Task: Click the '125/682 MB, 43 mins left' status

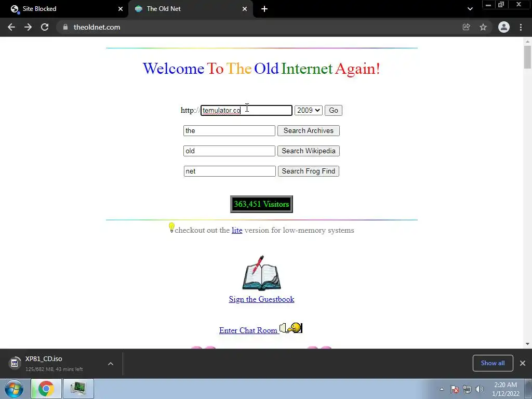Action: [x=54, y=369]
